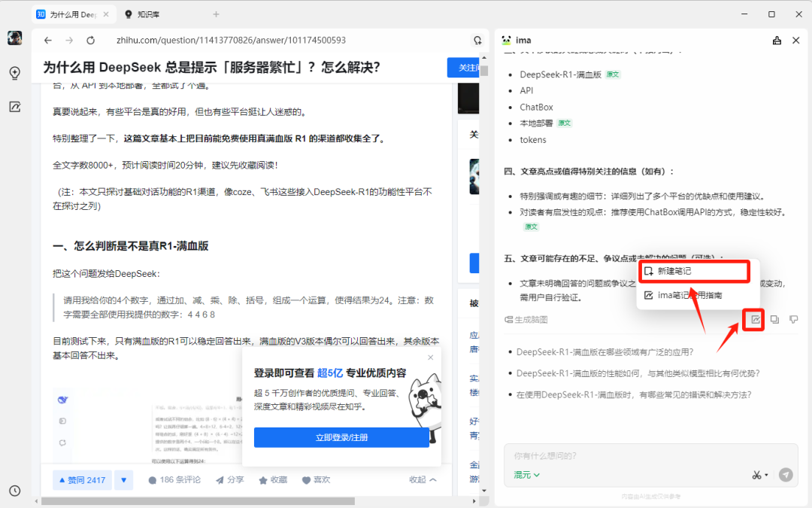This screenshot has height=508, width=812.
Task: Click the address bar URL
Action: 231,41
